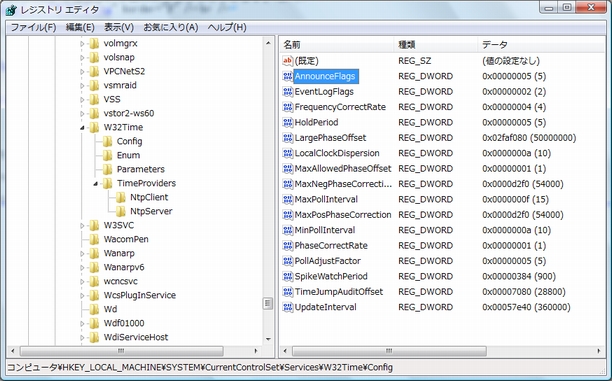Expand the WdiServiceHost tree node
The height and width of the screenshot is (381, 612).
[x=82, y=338]
